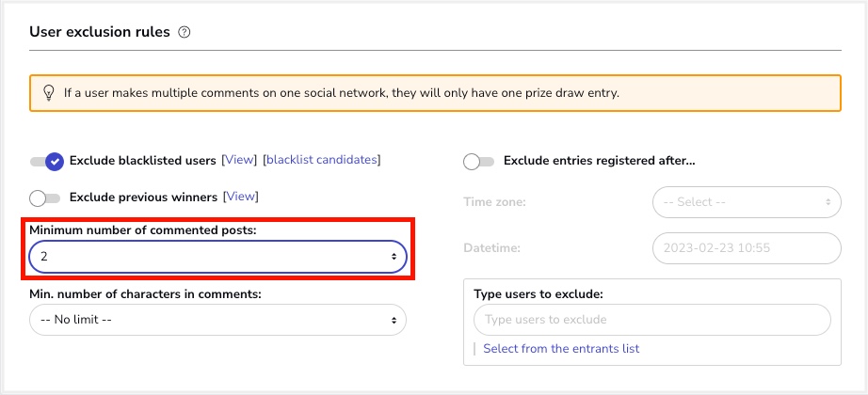Screen dimensions: 868x395
Task: Turn on Exclude entries registered after toggle
Action: (479, 162)
